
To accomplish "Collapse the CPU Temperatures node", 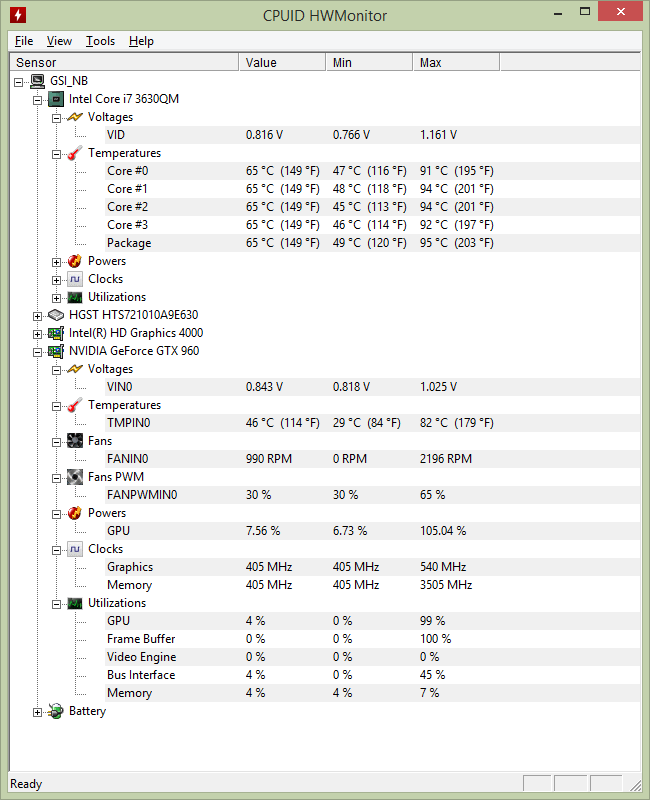I will [x=56, y=154].
